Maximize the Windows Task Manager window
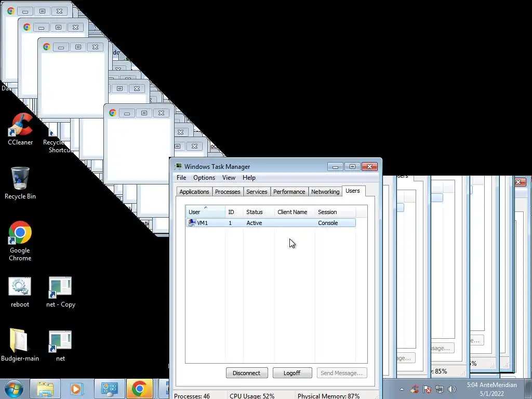Screen dimensions: 532x399 (x=352, y=167)
